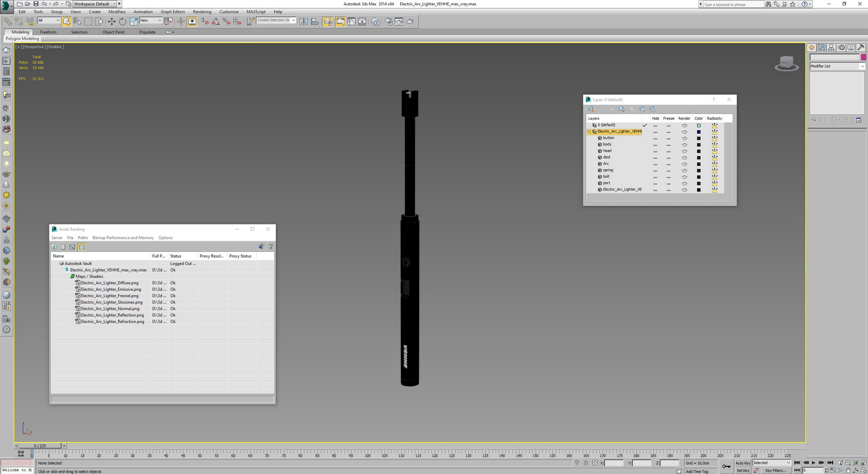The image size is (868, 474).
Task: Play the animation
Action: pyautogui.click(x=814, y=463)
